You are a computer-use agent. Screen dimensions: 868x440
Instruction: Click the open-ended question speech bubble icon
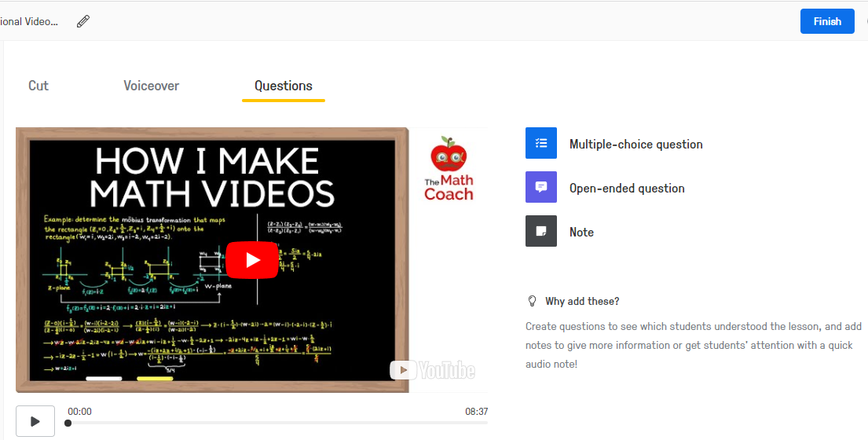pos(541,187)
